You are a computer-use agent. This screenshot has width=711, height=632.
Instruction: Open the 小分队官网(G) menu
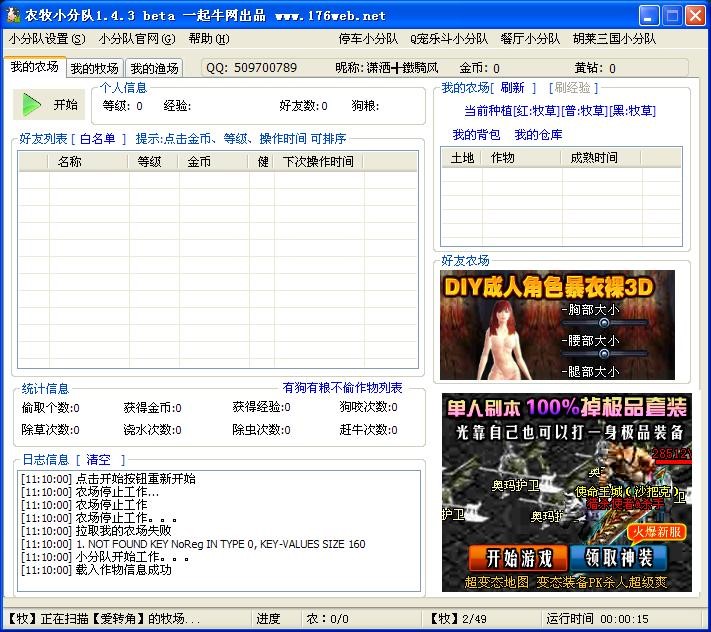click(x=137, y=39)
